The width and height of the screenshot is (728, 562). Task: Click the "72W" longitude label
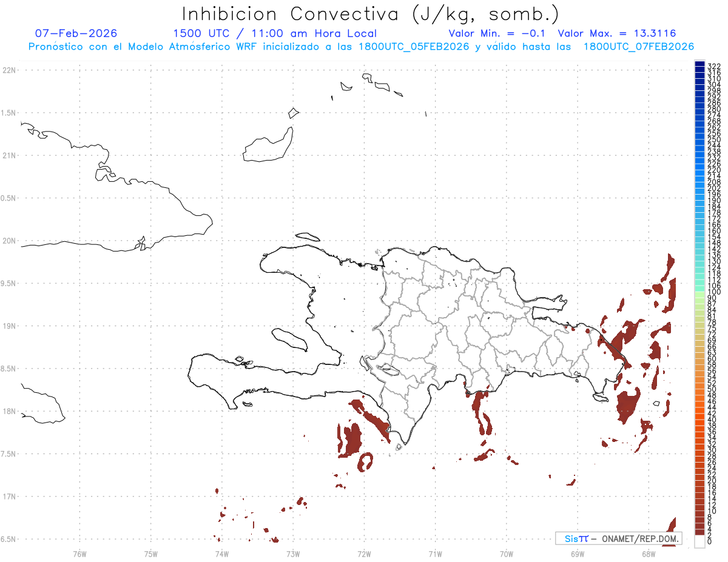(364, 554)
